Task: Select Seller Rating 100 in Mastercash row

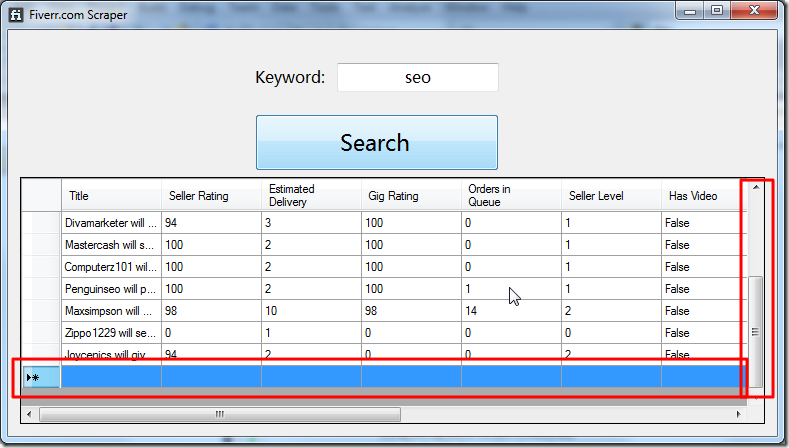Action: click(x=211, y=245)
